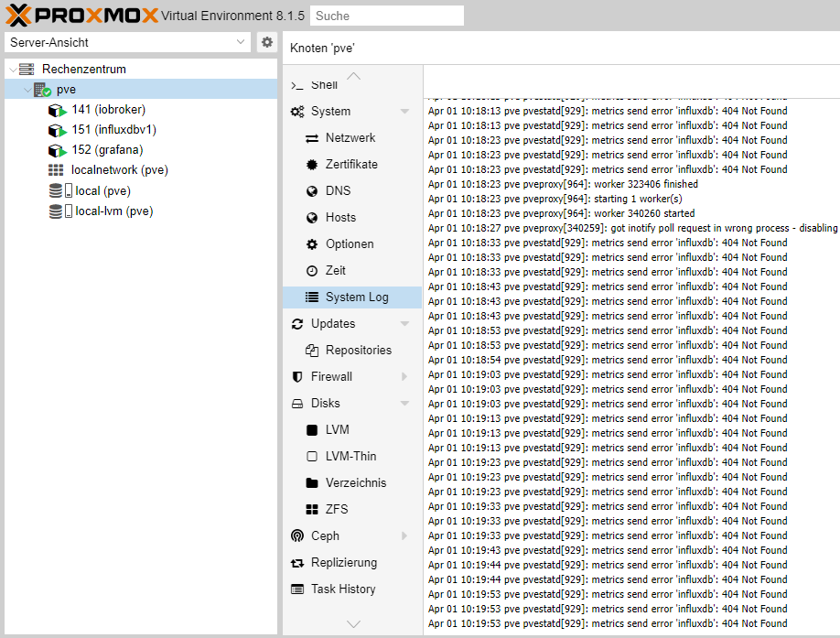Click the Hosts globe icon
The width and height of the screenshot is (840, 638).
click(312, 218)
